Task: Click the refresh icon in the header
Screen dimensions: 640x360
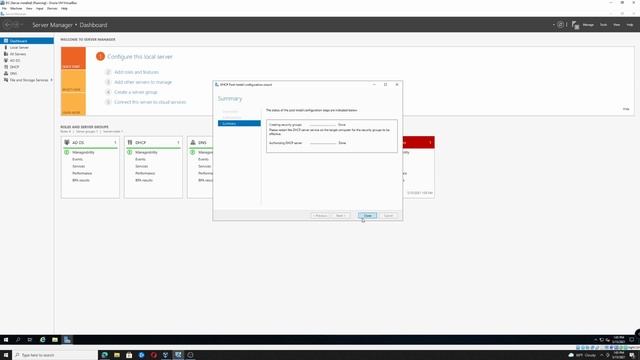Action: pyautogui.click(x=560, y=25)
